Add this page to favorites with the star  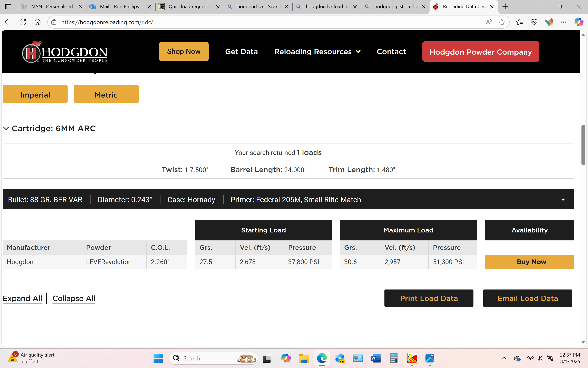point(502,22)
